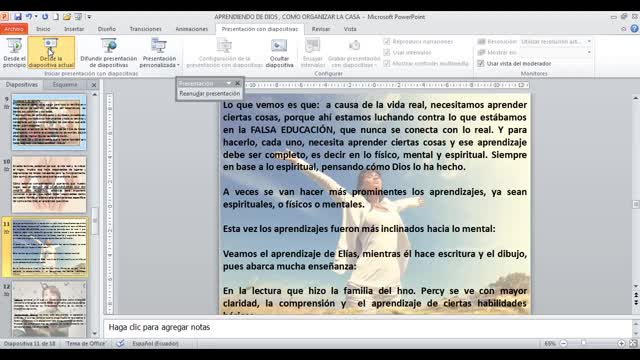Screen dimensions: 640x360
Task: Open the Undo history dropdown arrow
Action: pyautogui.click(x=36, y=17)
